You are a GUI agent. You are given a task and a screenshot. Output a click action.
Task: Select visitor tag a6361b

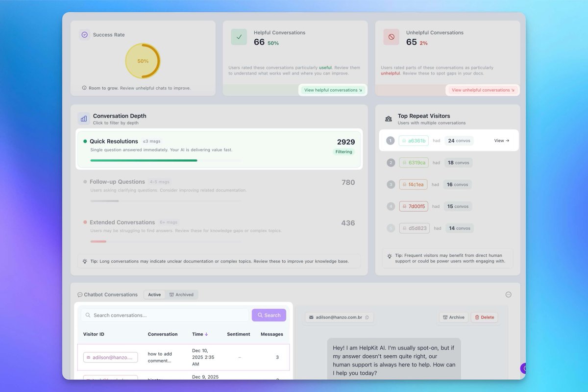pos(414,141)
